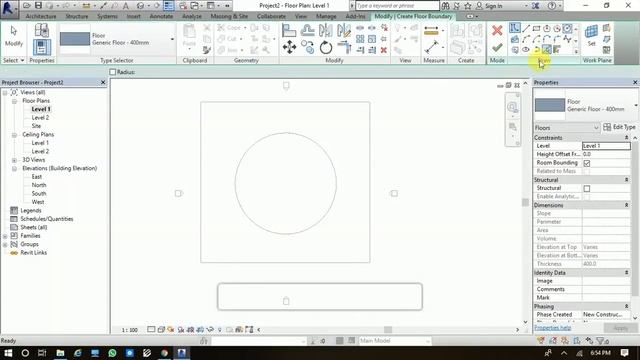
Task: Cancel floor sketch with red X
Action: point(497,30)
